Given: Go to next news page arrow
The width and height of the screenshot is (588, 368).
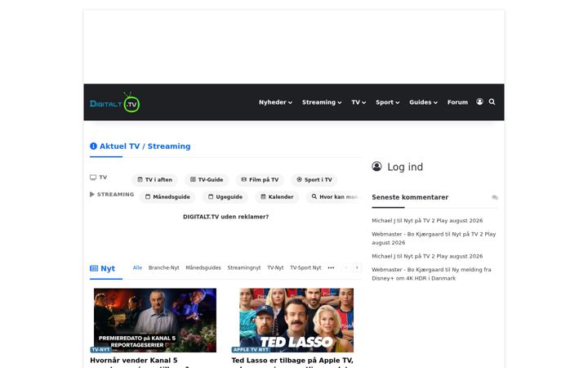Looking at the screenshot, I should point(357,267).
